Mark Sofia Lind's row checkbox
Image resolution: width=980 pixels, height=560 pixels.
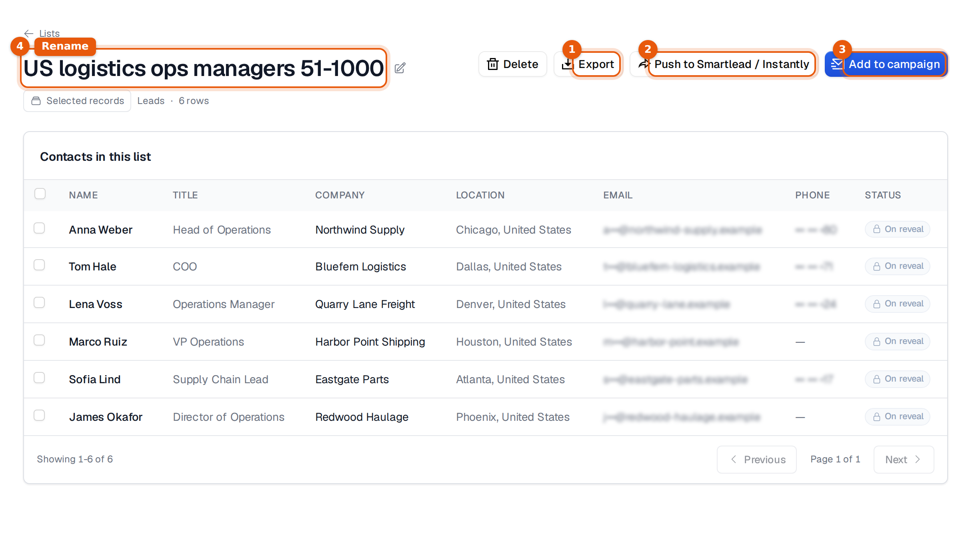point(39,378)
